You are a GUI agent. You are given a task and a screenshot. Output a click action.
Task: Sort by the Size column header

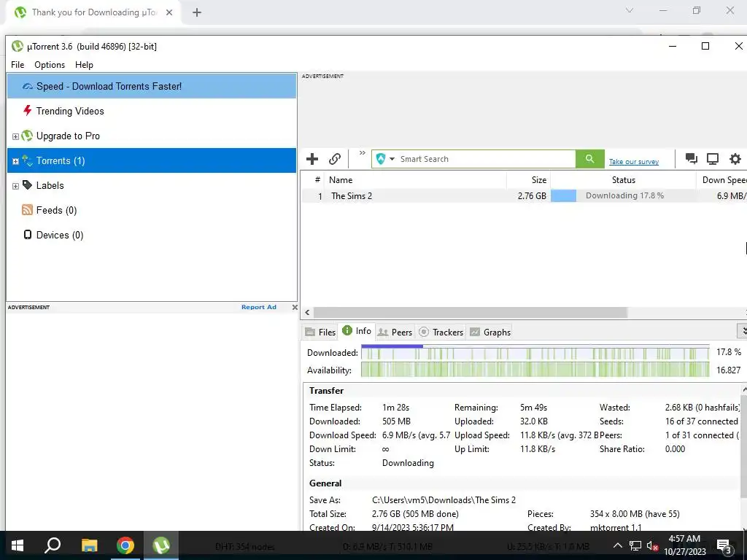coord(528,180)
